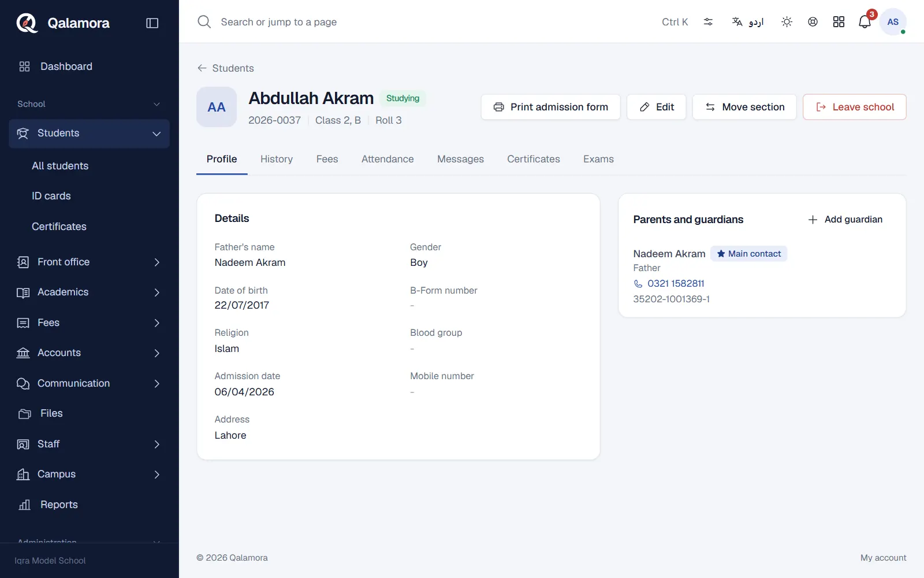
Task: Open the apps grid icon
Action: (x=839, y=22)
